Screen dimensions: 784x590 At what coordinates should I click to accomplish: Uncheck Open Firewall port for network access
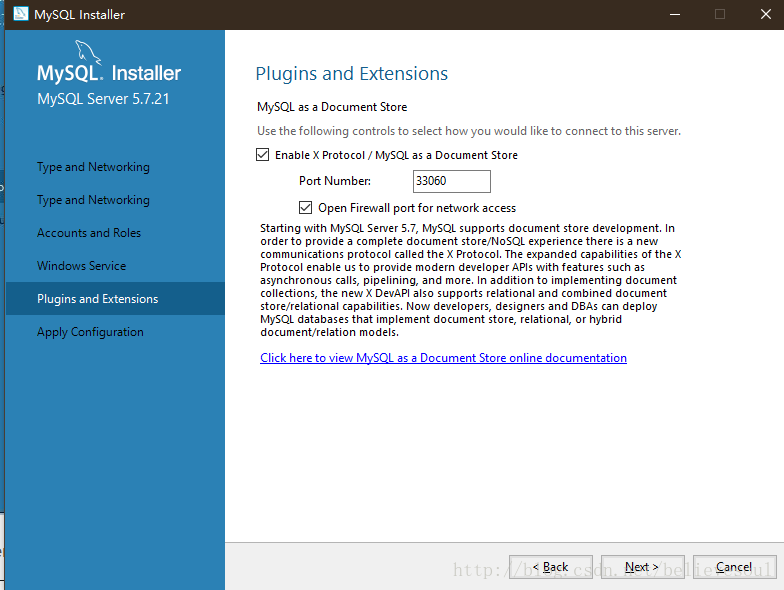pos(306,207)
